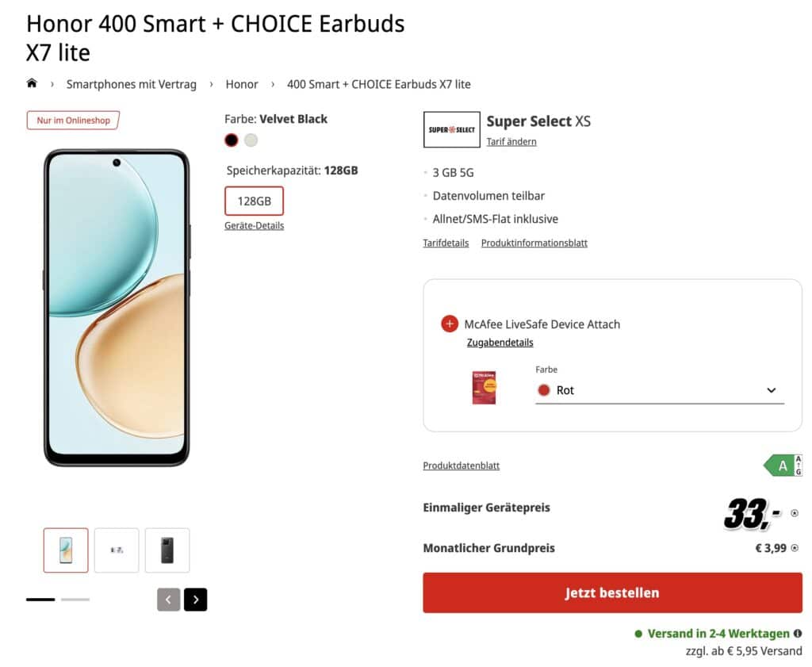Click the info icon next to device price
The width and height of the screenshot is (812, 667).
click(795, 513)
